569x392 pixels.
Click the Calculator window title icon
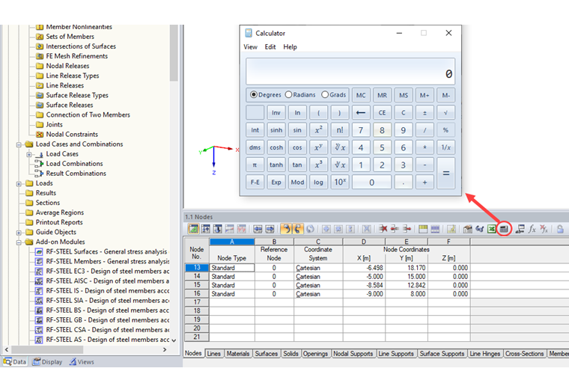249,33
